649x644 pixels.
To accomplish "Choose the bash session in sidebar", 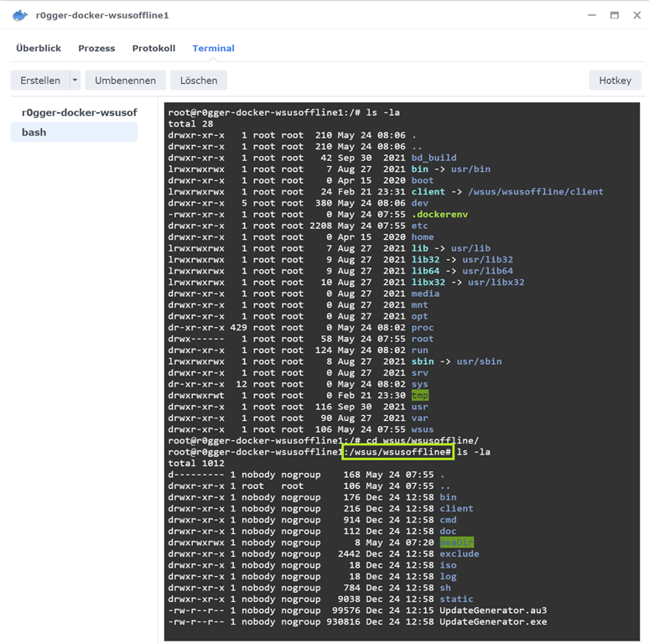I will 34,132.
